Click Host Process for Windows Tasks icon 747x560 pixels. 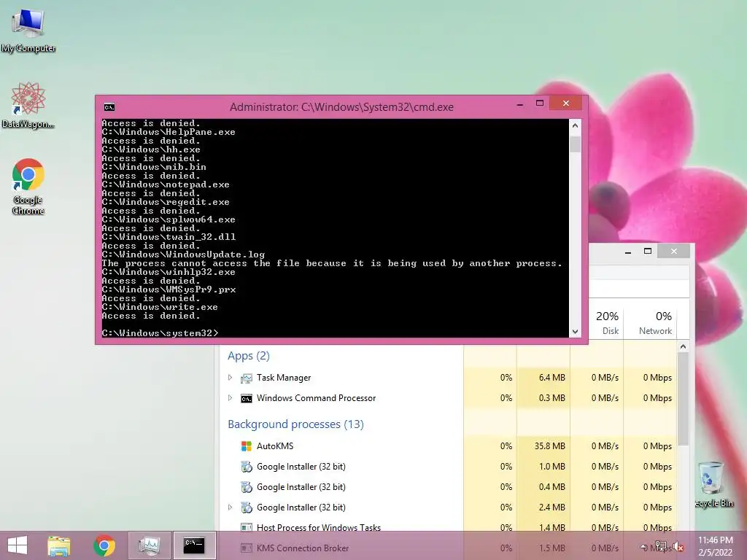point(247,528)
